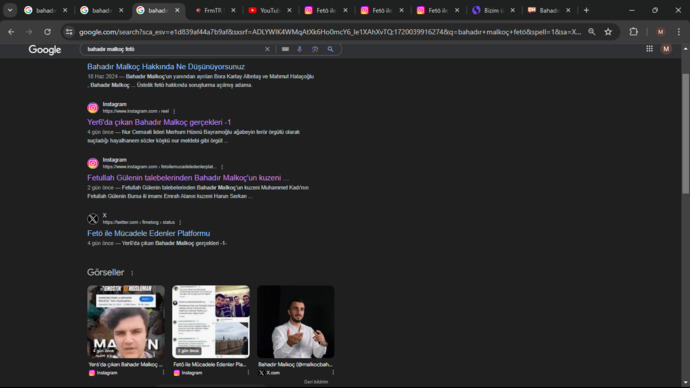Open more options for Yer6'da çıkan Instagram result
The width and height of the screenshot is (690, 388).
(x=174, y=111)
